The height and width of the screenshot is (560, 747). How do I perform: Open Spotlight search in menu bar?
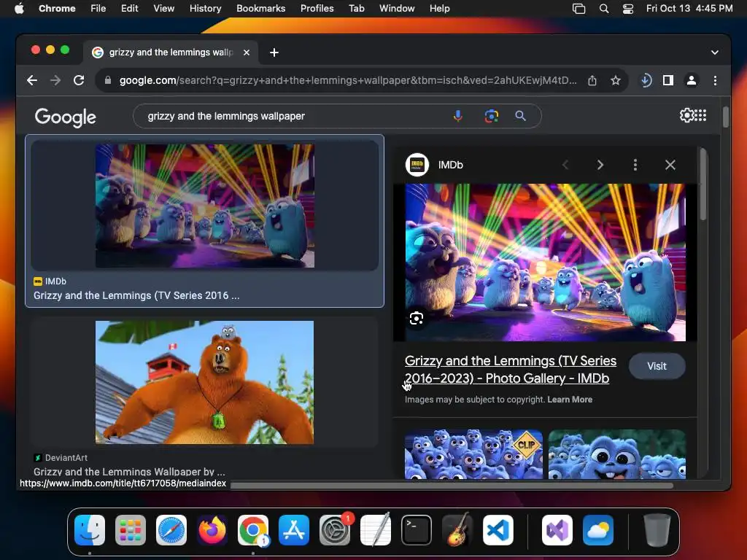click(603, 8)
